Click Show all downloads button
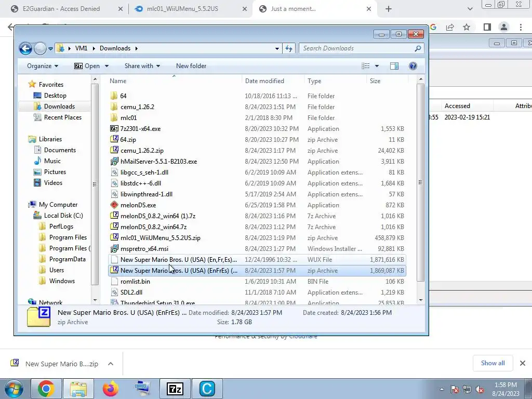The width and height of the screenshot is (532, 399). click(x=493, y=363)
